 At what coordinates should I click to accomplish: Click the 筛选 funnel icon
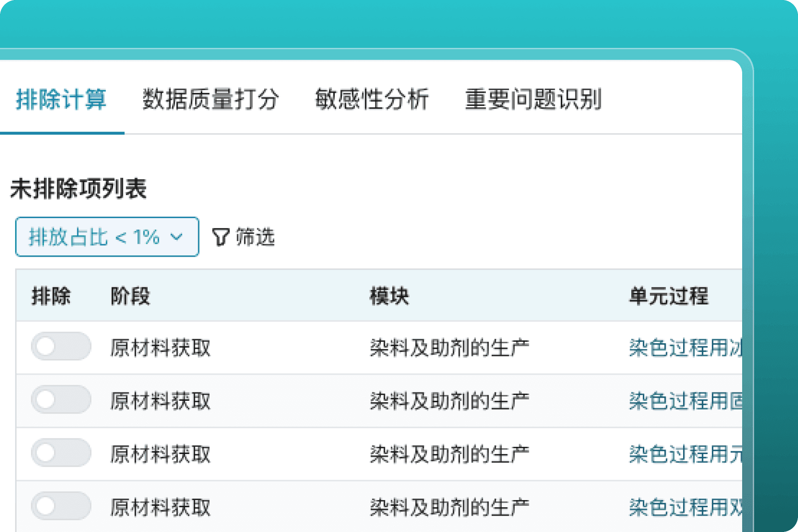click(x=220, y=237)
